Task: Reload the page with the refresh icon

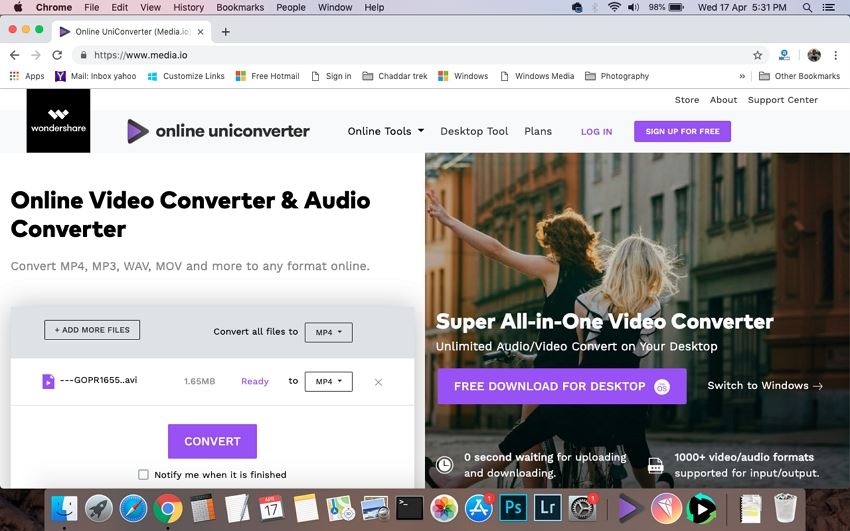Action: [57, 55]
